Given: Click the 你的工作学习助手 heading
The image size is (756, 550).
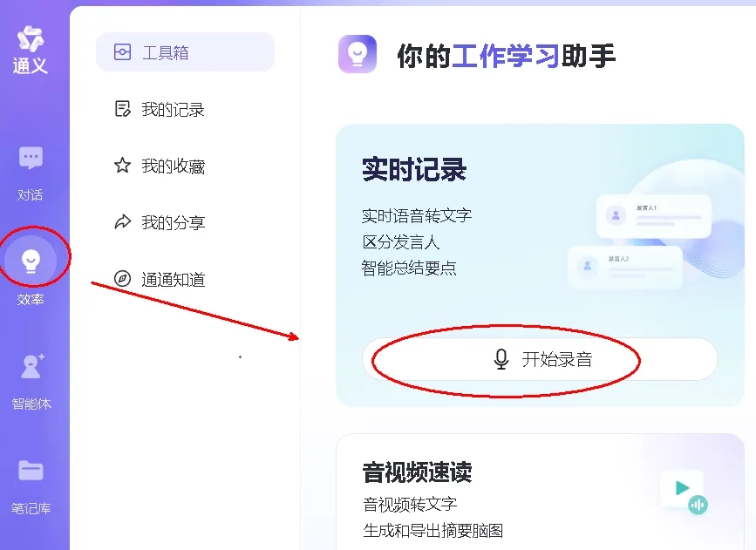Looking at the screenshot, I should tap(507, 56).
